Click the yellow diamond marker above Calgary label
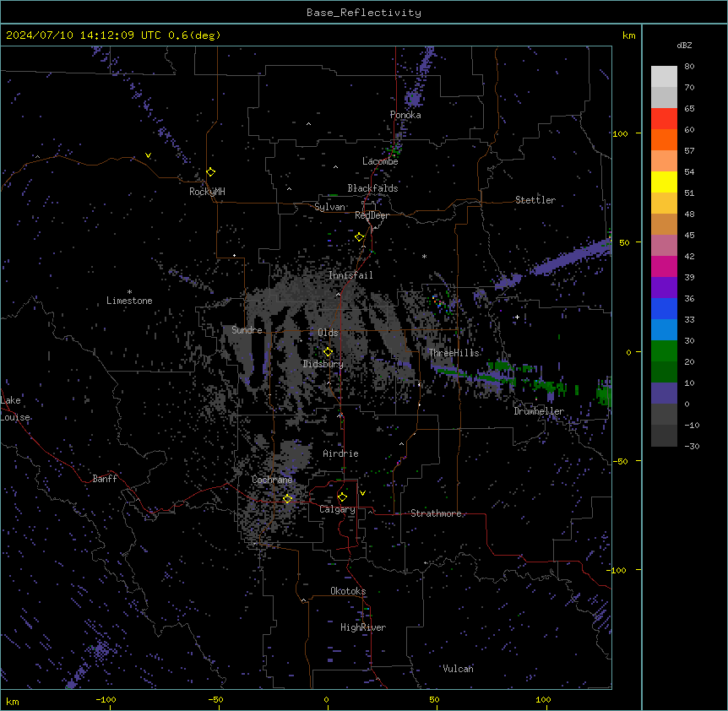Screen dimensions: 728x711 (342, 497)
